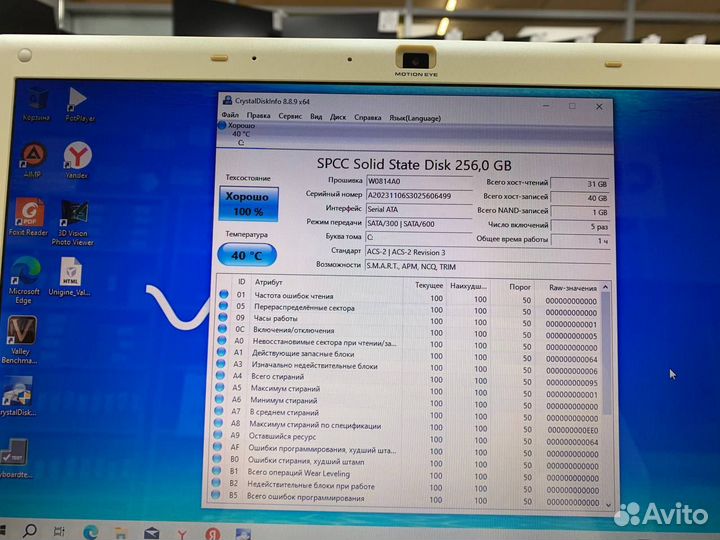
Task: Click status icon for attribute B5 row
Action: coord(215,495)
